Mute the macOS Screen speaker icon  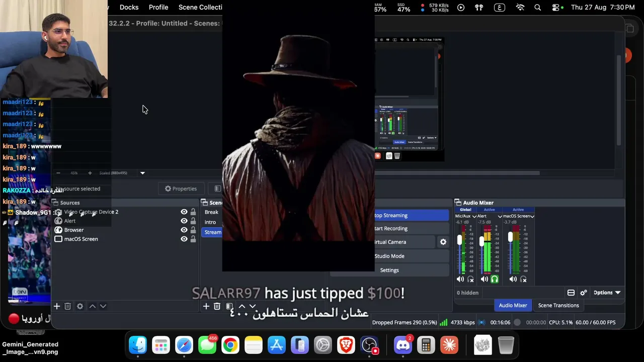pyautogui.click(x=514, y=279)
